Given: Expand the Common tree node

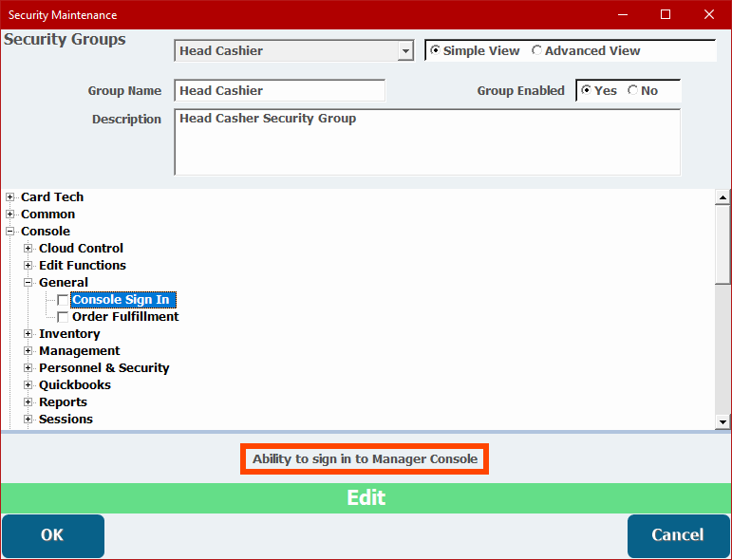Looking at the screenshot, I should [10, 215].
